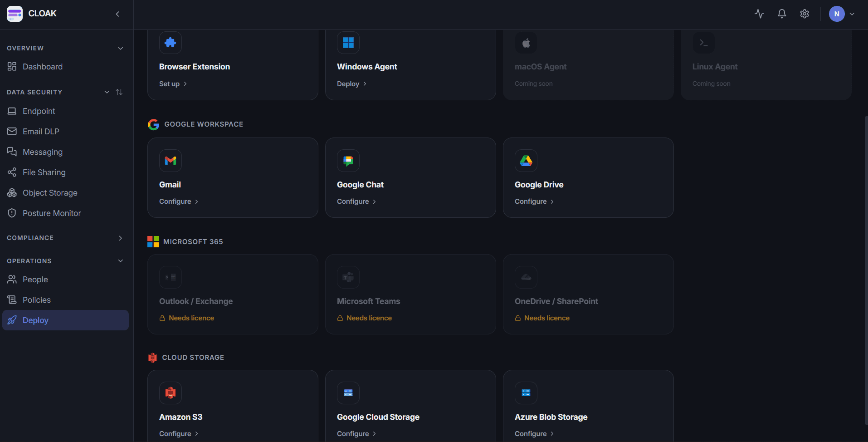Open the activity pulse icon in header
The width and height of the screenshot is (868, 442).
tap(759, 14)
